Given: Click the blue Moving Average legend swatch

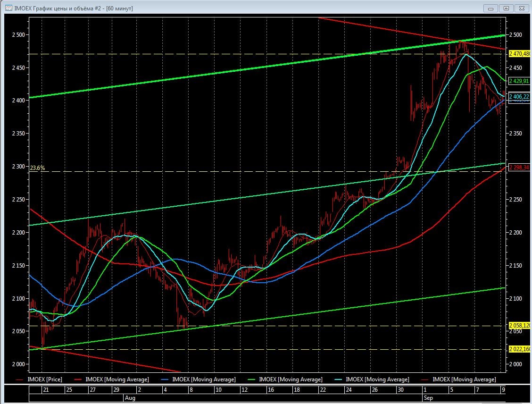Looking at the screenshot, I should pos(163,379).
